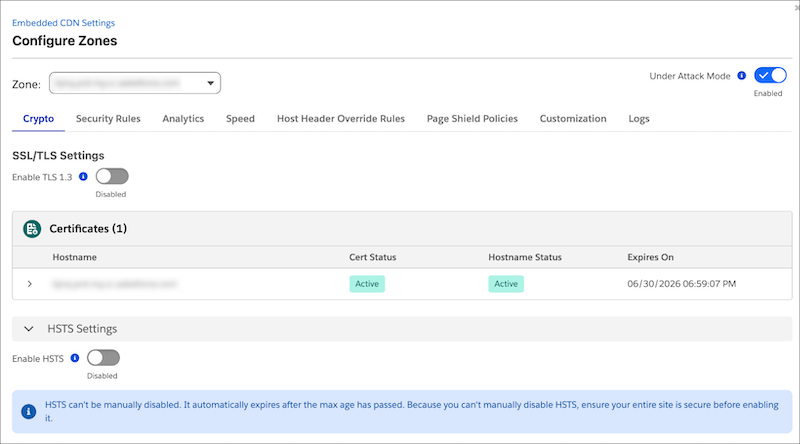Switch on the Enable HSTS toggle
800x444 pixels.
104,358
